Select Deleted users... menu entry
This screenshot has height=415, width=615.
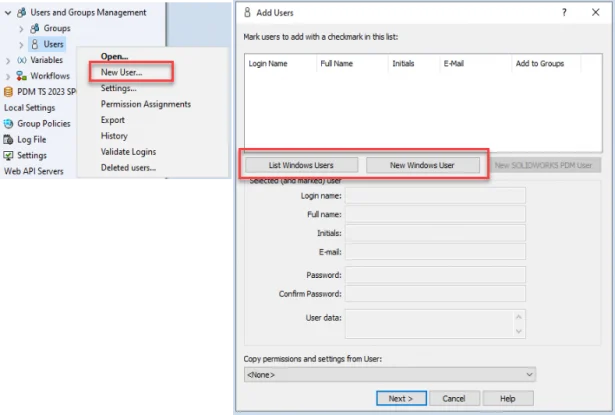128,167
